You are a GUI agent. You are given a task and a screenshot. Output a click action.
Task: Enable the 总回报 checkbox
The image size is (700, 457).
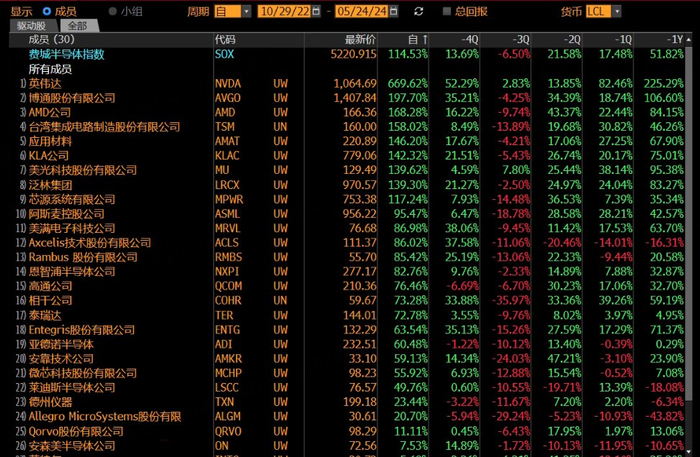tap(446, 11)
